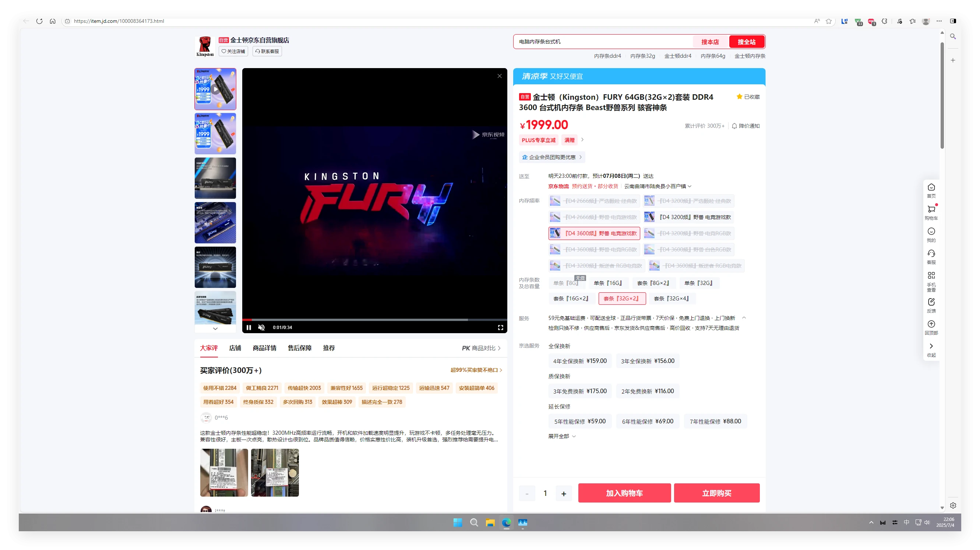Click back-to-top arrow icon in sidebar
Screen dimensions: 980x550
click(931, 324)
